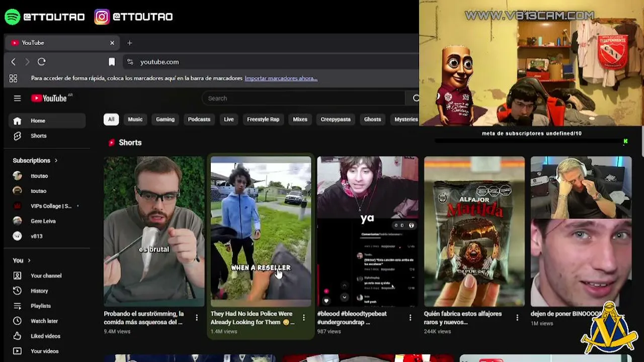Open options menu for the surströmming short
This screenshot has height=362, width=644.
coord(197,318)
